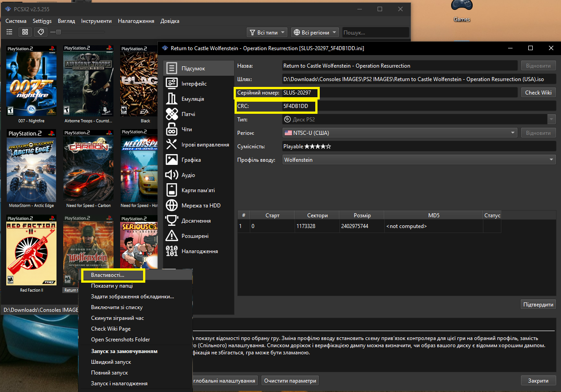
Task: Switch game library to grid view
Action: [x=25, y=32]
